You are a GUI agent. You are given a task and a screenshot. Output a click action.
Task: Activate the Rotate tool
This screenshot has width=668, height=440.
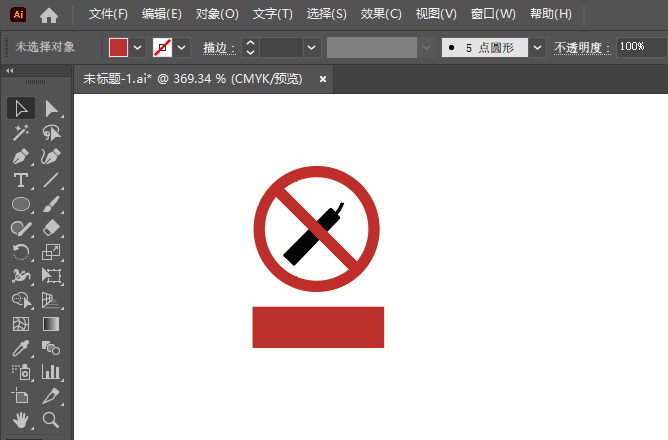(21, 252)
